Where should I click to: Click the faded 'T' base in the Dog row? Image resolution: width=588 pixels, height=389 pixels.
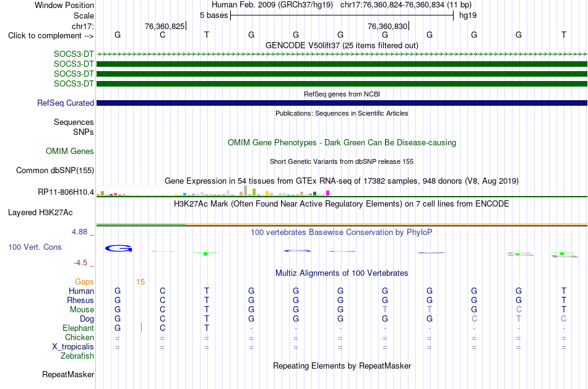519,319
